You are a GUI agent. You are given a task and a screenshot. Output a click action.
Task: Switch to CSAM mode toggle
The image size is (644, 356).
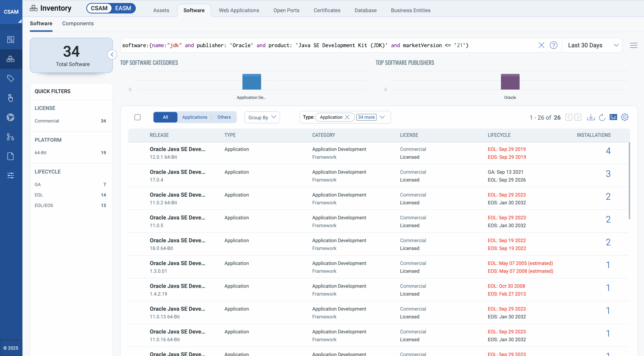point(99,8)
